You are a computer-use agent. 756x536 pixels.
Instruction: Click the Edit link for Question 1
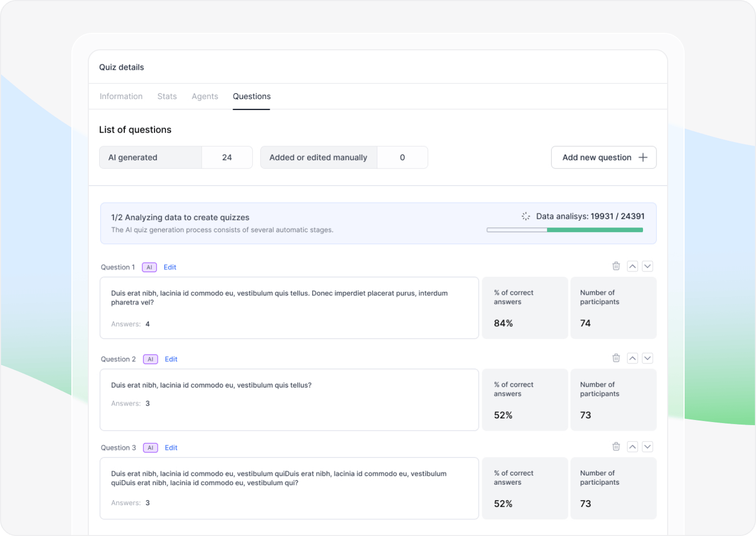click(170, 267)
